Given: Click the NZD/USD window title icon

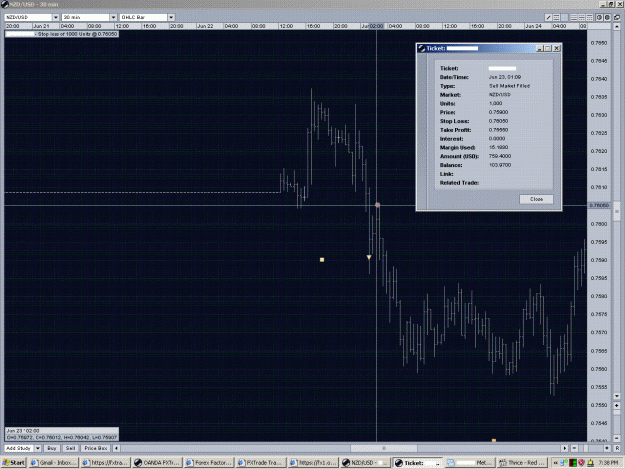Looking at the screenshot, I should [5, 4].
